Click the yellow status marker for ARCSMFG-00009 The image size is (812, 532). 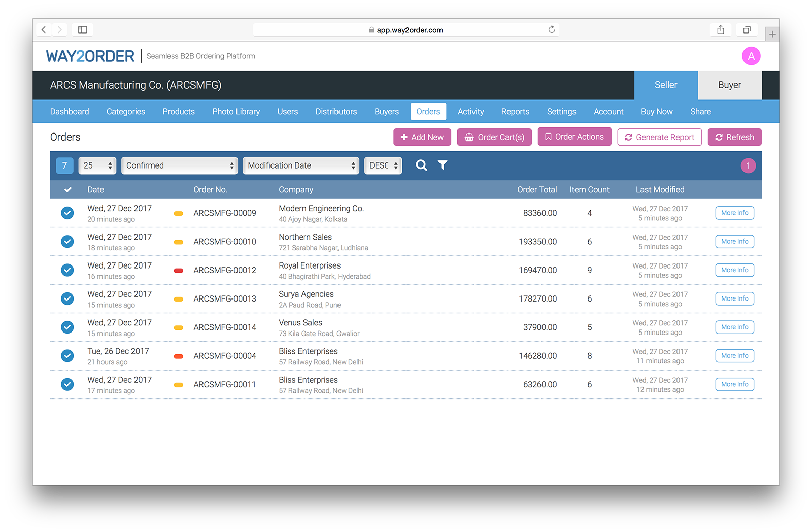(179, 213)
